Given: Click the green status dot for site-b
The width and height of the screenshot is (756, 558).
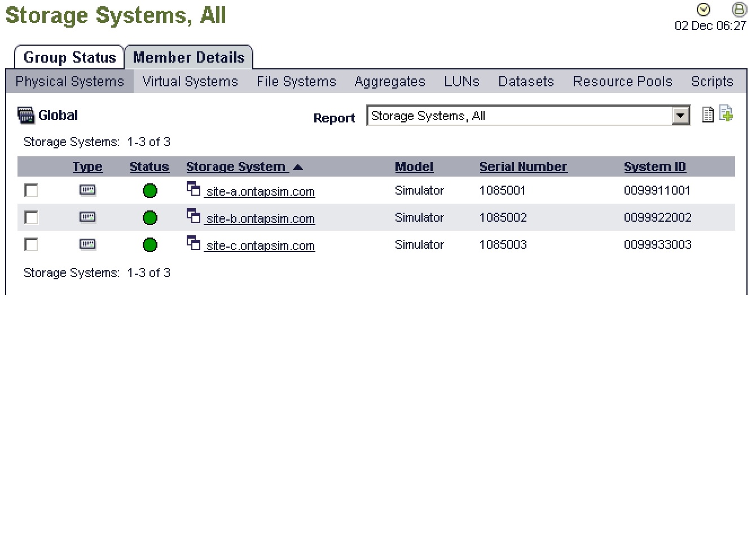Looking at the screenshot, I should (x=150, y=218).
